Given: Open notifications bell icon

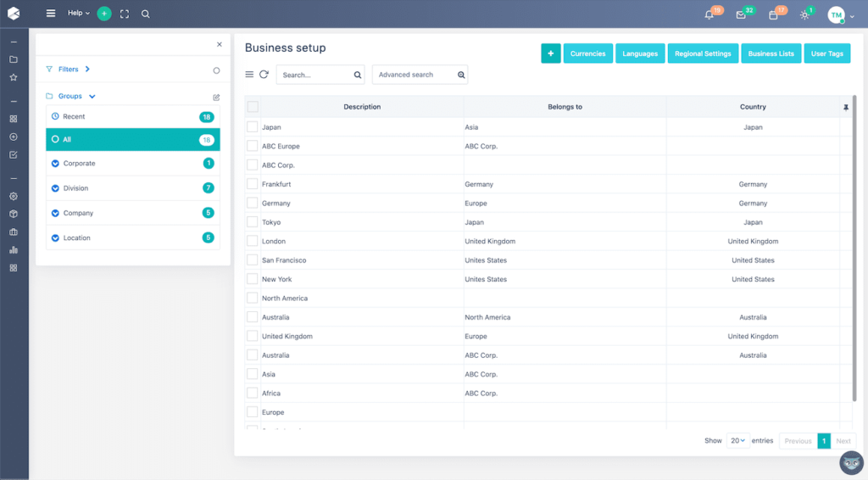Looking at the screenshot, I should tap(709, 15).
